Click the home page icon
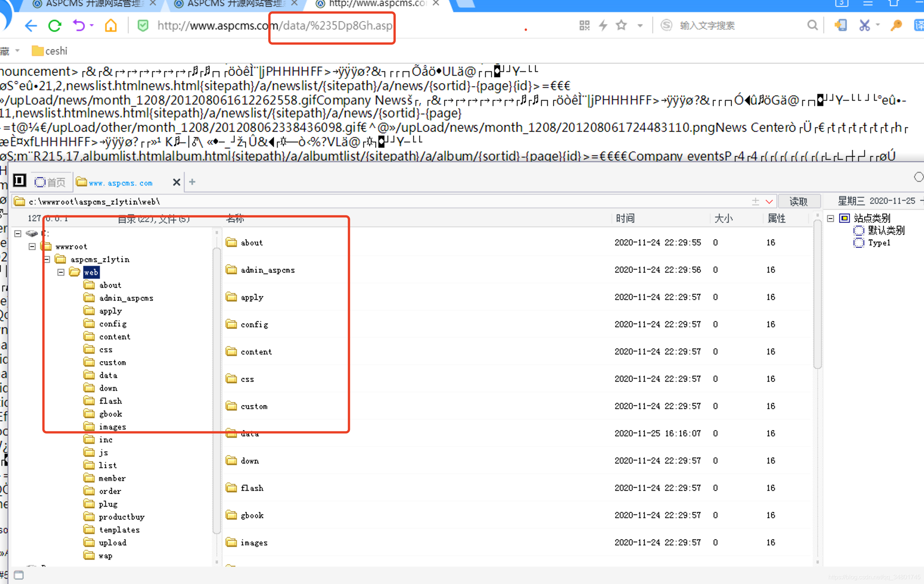The image size is (924, 584). (x=110, y=26)
